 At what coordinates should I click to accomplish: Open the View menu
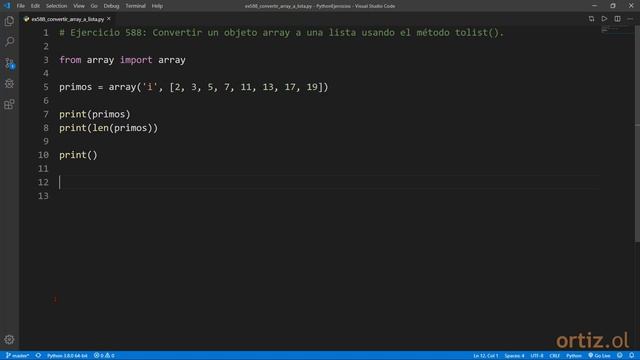click(x=79, y=6)
